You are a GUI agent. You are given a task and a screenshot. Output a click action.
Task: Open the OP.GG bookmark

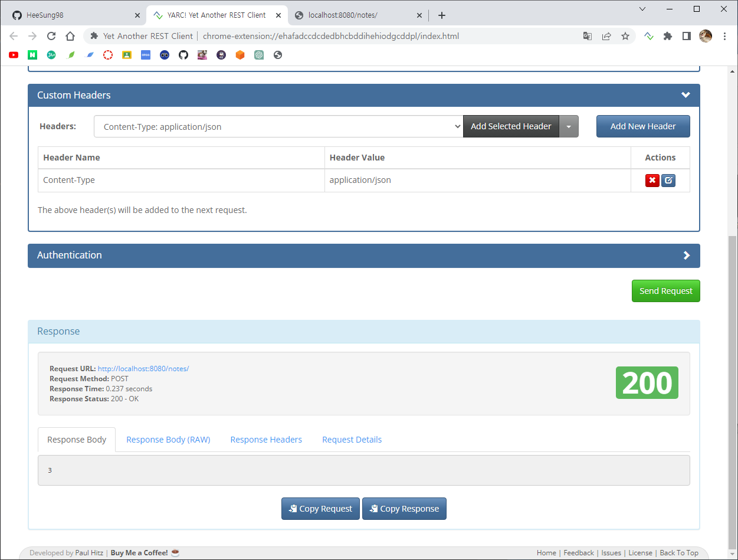click(x=146, y=55)
